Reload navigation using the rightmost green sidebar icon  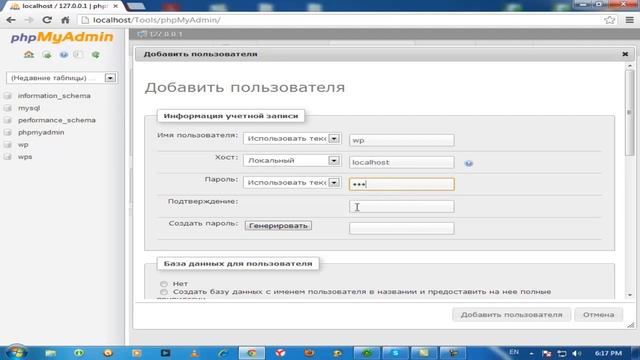(96, 55)
